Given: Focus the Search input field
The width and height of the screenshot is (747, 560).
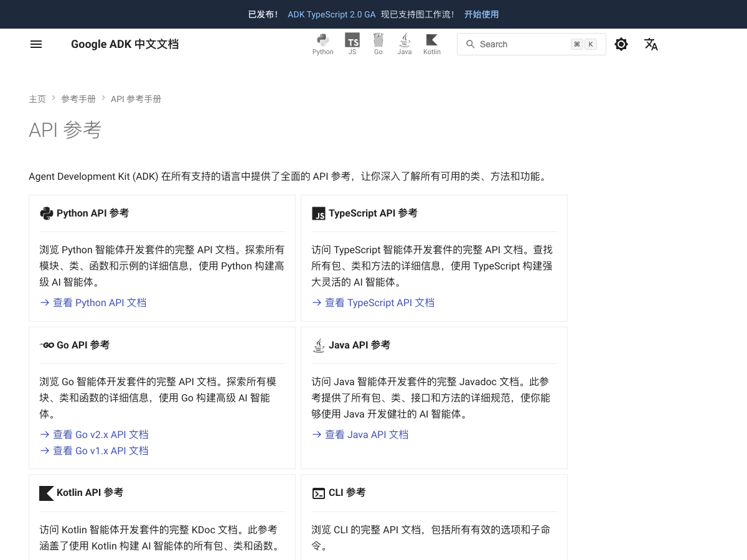Looking at the screenshot, I should pos(532,44).
